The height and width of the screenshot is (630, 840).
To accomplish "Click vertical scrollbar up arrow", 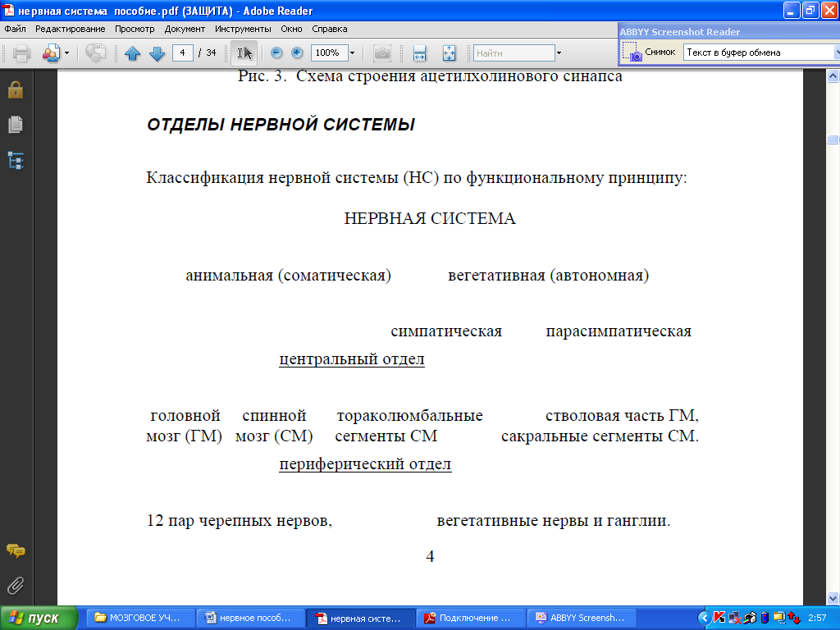I will click(833, 76).
